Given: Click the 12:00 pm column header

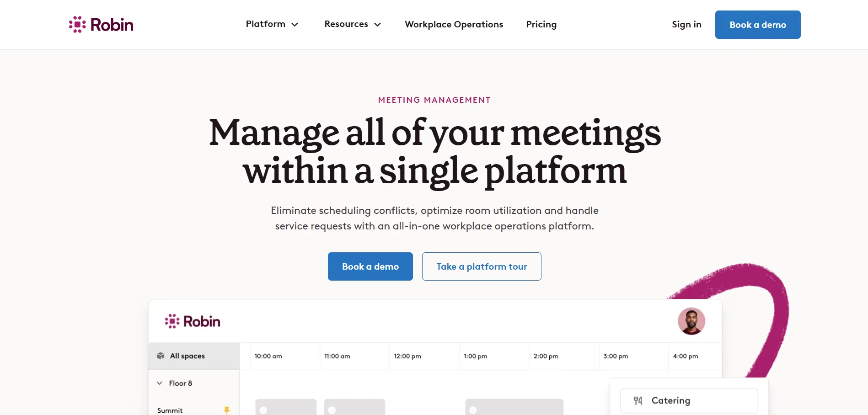Looking at the screenshot, I should pos(407,356).
